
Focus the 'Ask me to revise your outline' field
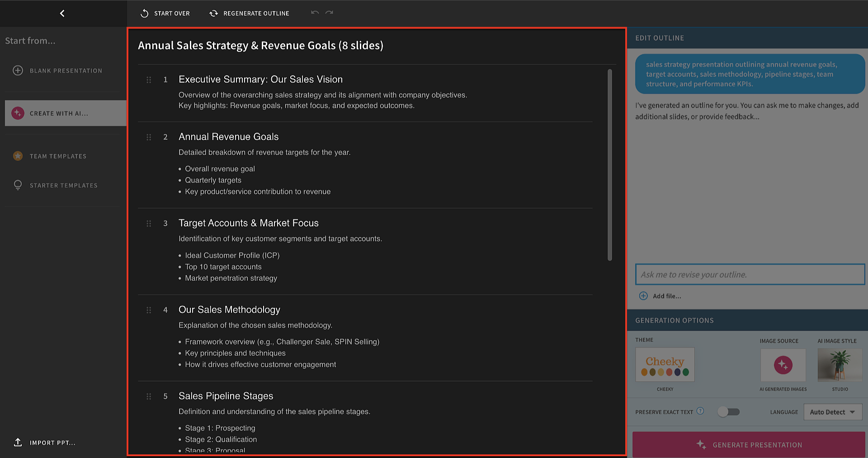pyautogui.click(x=750, y=274)
